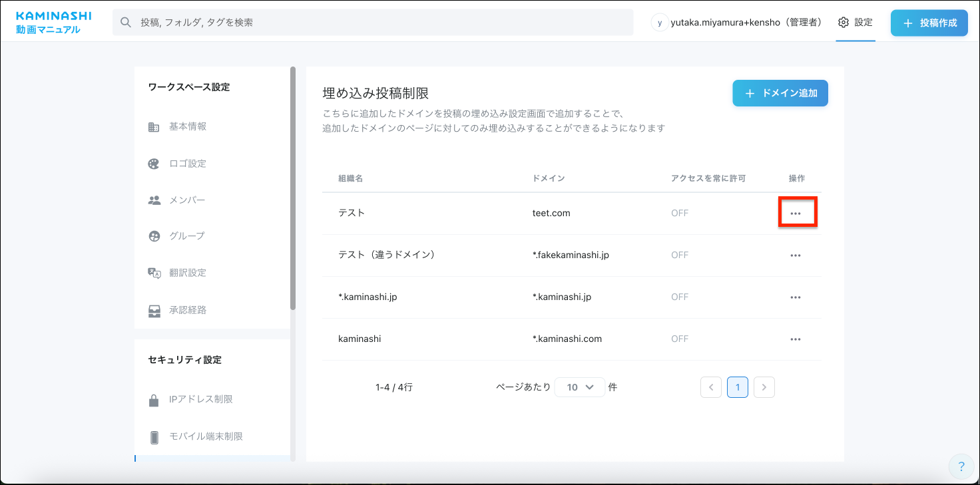Go to the previous page arrow
980x485 pixels.
click(711, 387)
